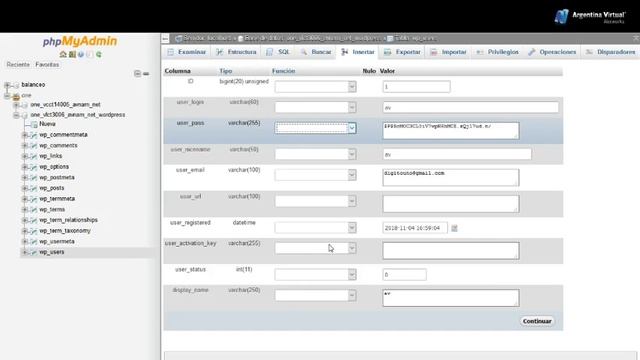
Task: Click the user_nicename value field
Action: (457, 154)
